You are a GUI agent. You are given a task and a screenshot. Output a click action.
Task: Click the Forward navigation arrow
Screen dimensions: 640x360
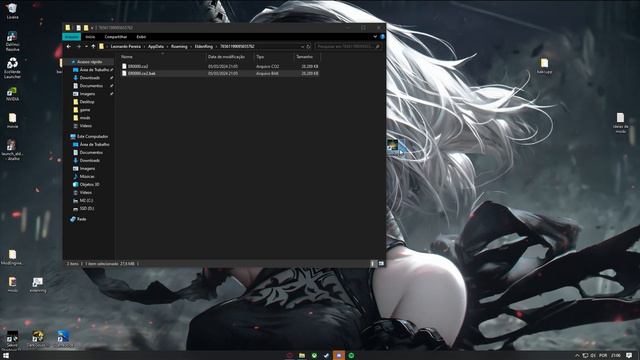(78, 47)
